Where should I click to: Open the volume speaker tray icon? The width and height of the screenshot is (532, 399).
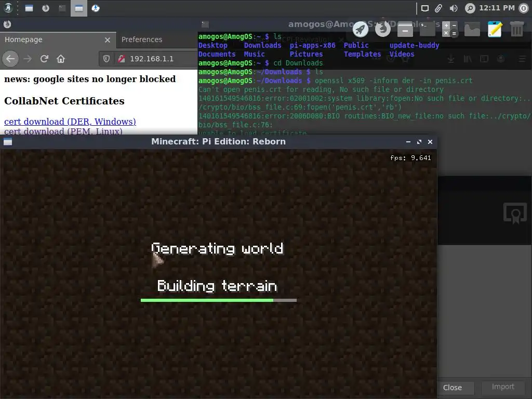pyautogui.click(x=453, y=8)
